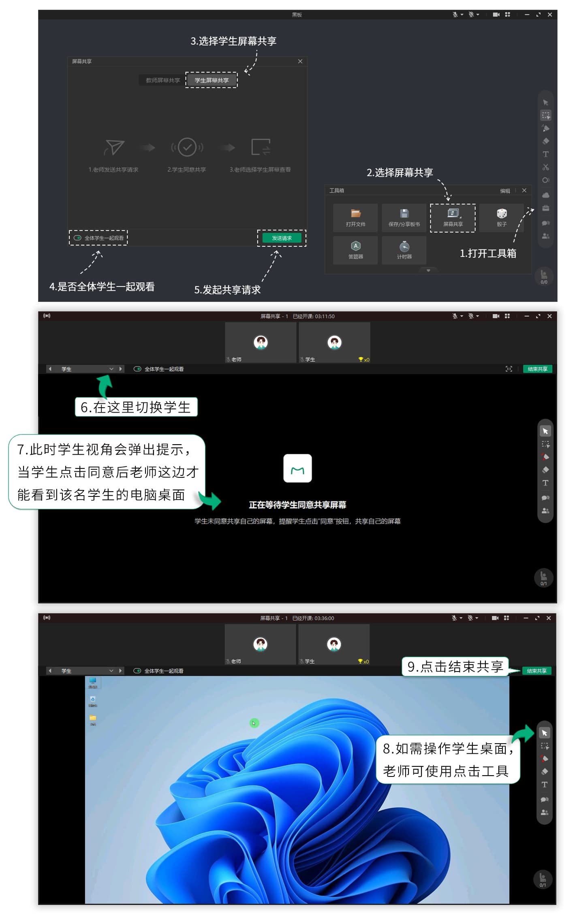
Task: Click the broadcast signal icon in 03:11:50 window
Action: pos(47,316)
